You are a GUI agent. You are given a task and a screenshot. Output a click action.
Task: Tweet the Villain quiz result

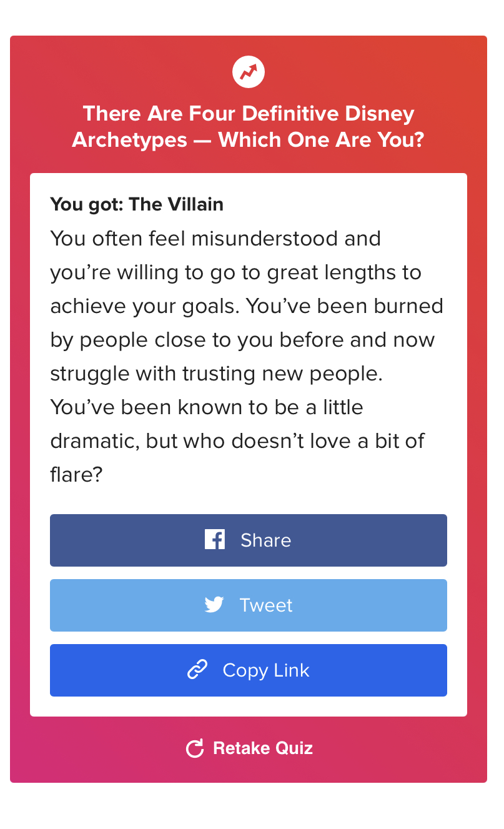(249, 605)
